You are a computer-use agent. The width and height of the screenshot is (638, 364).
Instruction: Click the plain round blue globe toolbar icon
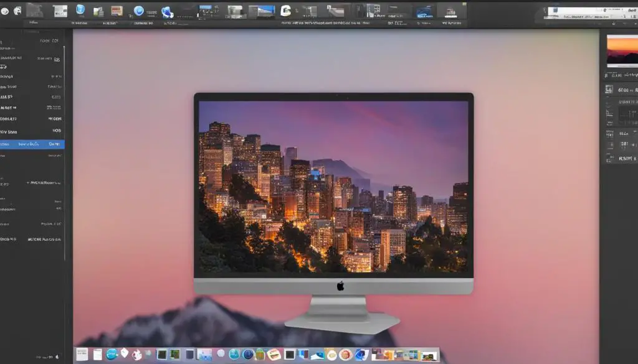(x=139, y=11)
